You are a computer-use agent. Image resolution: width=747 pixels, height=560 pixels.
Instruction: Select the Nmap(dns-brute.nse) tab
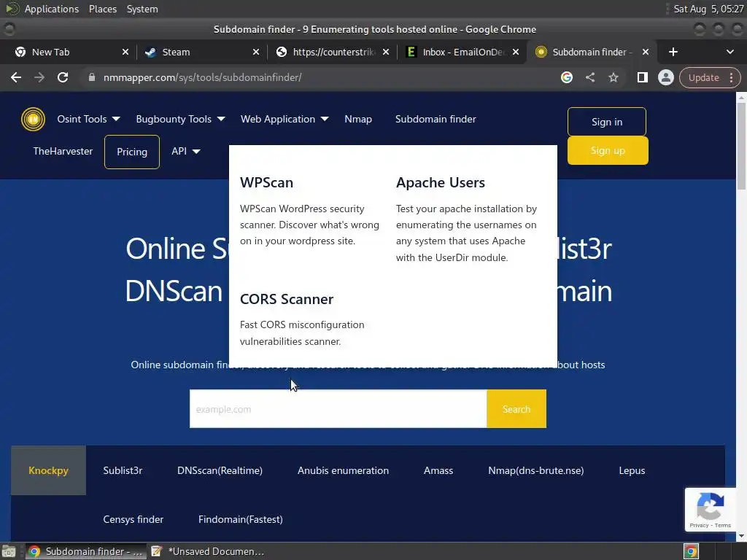tap(536, 470)
